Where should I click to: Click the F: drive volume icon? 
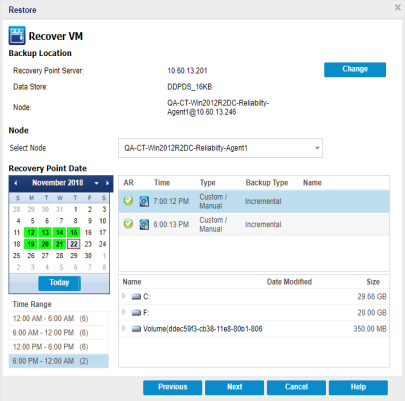click(x=136, y=313)
